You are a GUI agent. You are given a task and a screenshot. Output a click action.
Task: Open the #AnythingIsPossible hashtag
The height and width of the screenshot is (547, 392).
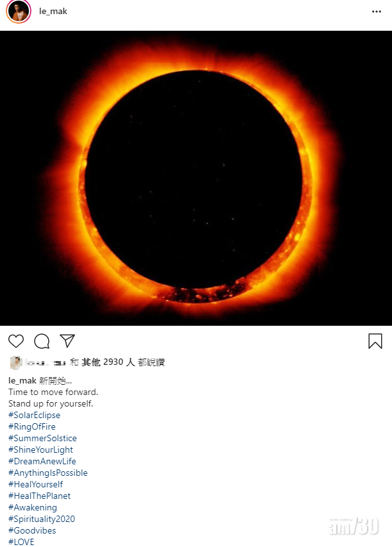point(48,473)
